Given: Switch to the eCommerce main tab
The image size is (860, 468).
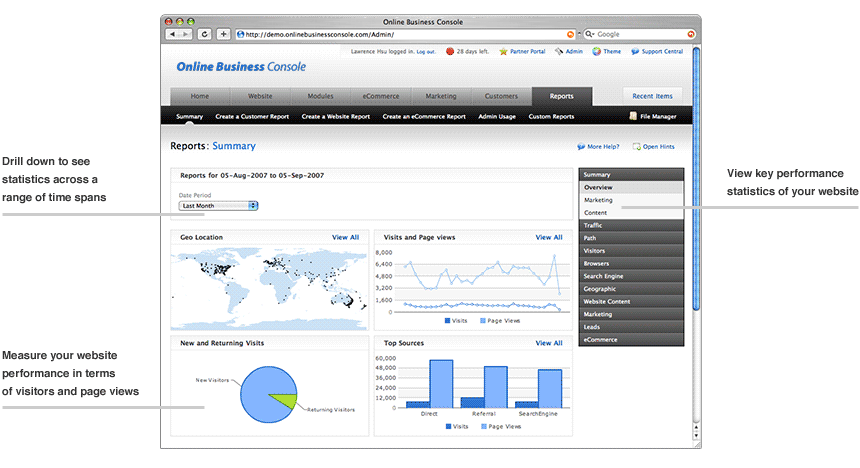Looking at the screenshot, I should click(380, 96).
